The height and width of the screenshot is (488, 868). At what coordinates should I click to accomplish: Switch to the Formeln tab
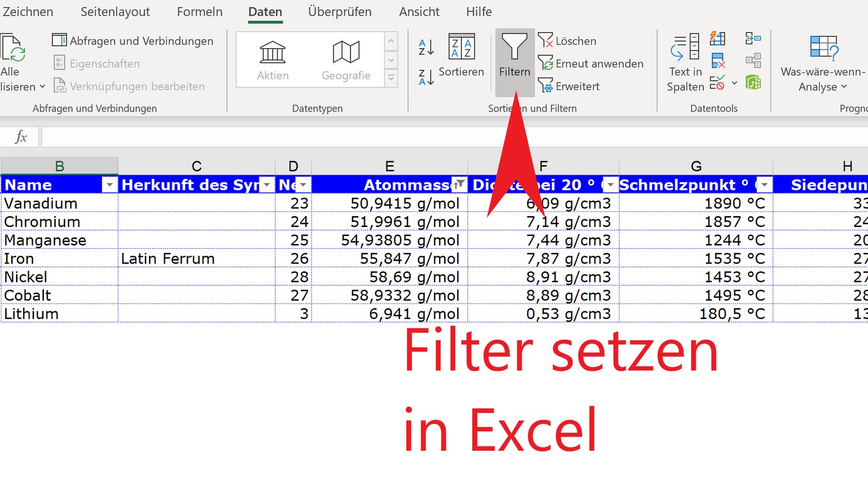coord(199,12)
